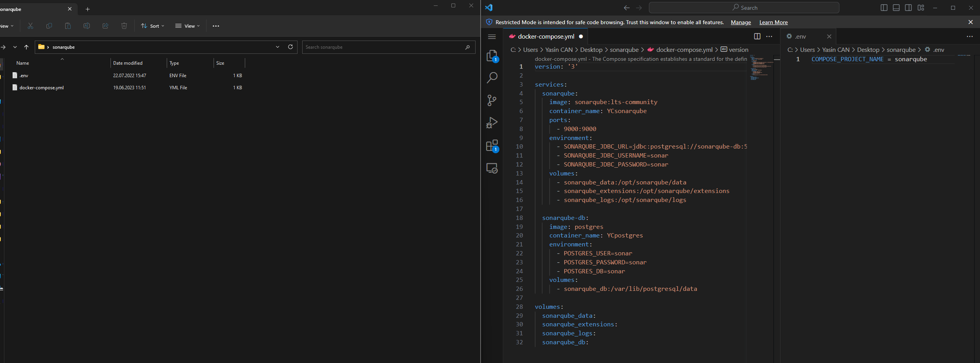
Task: Toggle VS Code bottom panel
Action: point(896,8)
